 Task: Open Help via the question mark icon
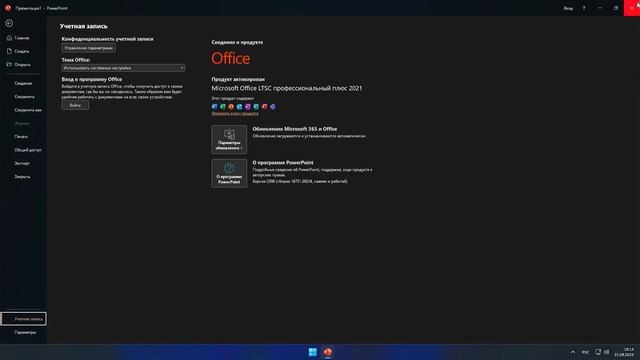584,8
